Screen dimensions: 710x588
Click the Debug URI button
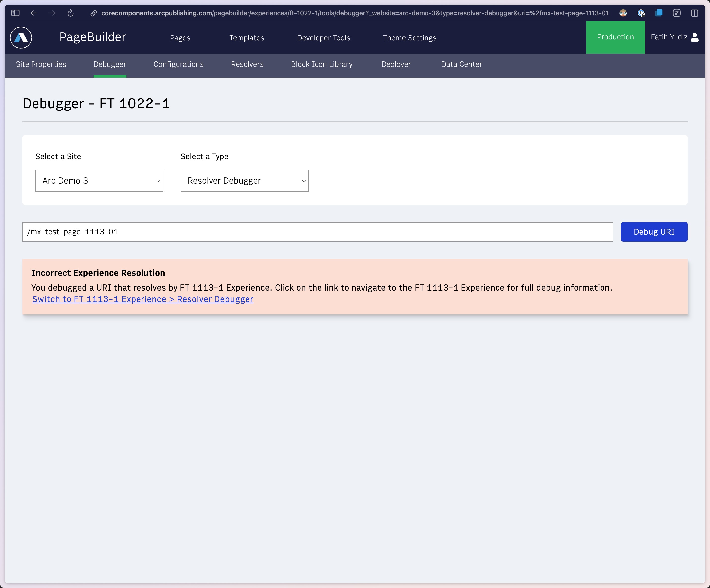click(x=654, y=231)
